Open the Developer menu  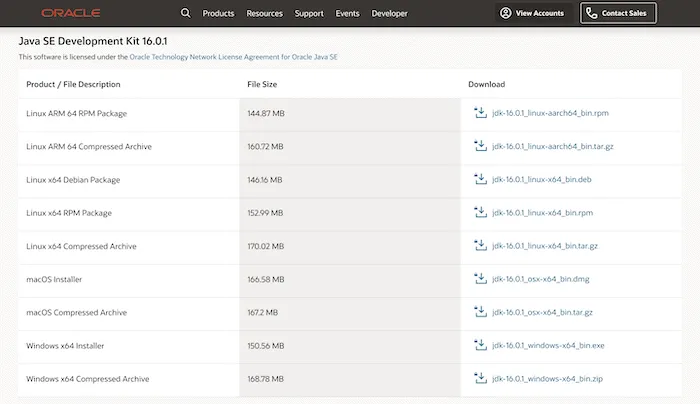[389, 13]
